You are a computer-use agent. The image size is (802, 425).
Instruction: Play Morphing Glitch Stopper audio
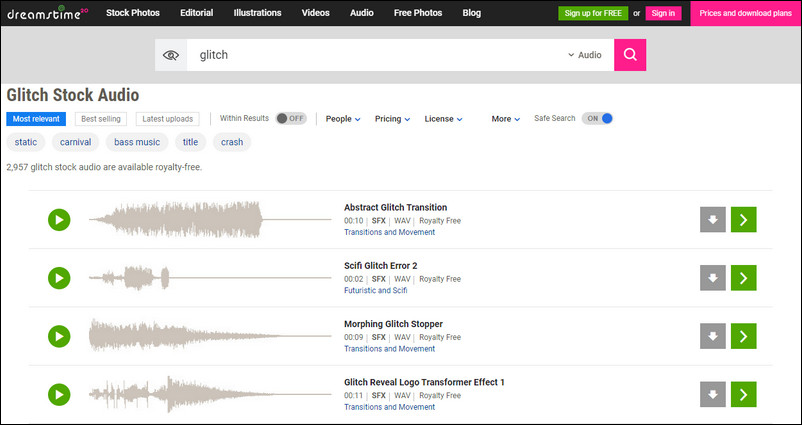coord(59,337)
